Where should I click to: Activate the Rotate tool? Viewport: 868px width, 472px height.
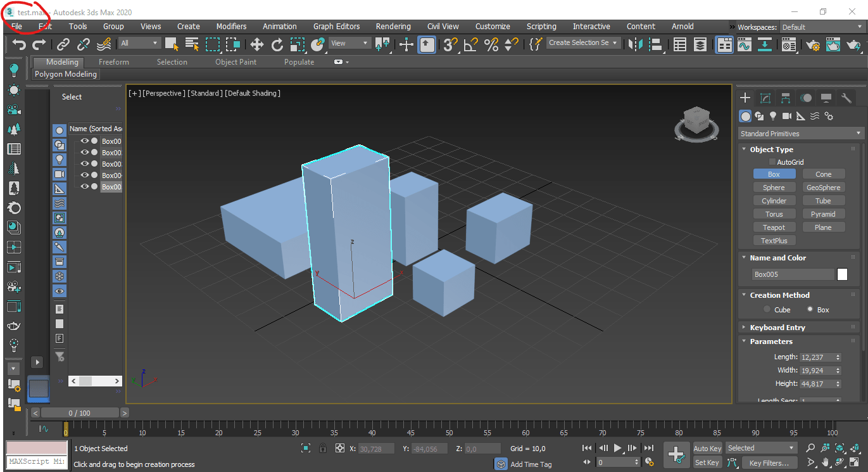pos(277,44)
